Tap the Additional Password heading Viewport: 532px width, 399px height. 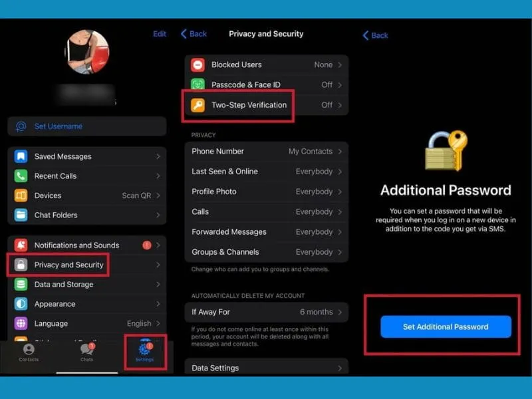[x=446, y=190]
